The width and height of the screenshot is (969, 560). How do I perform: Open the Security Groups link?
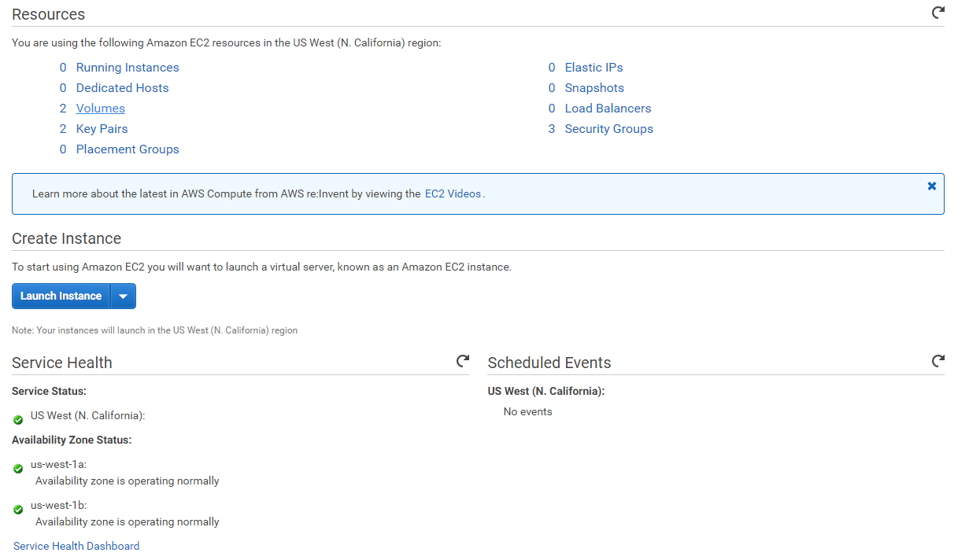click(x=608, y=129)
